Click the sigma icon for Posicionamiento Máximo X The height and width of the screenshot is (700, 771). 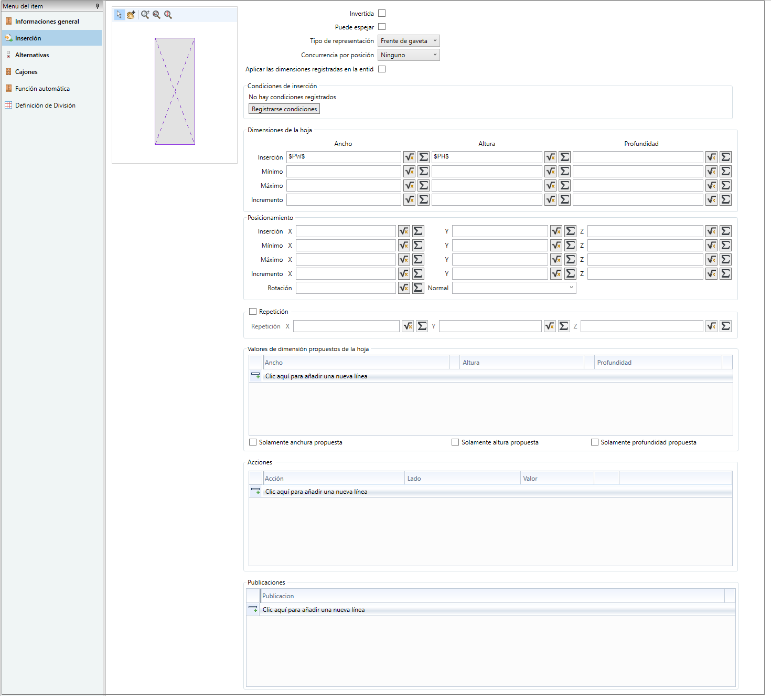point(418,259)
